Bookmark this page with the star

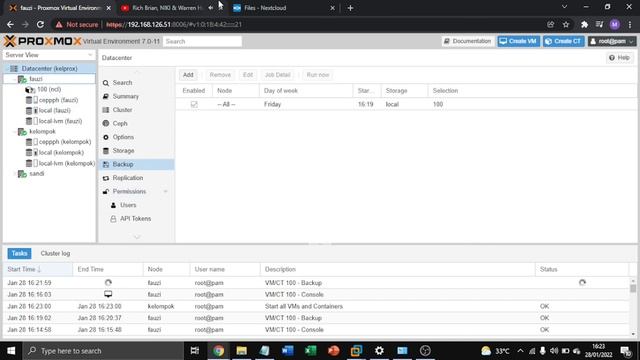coord(566,24)
